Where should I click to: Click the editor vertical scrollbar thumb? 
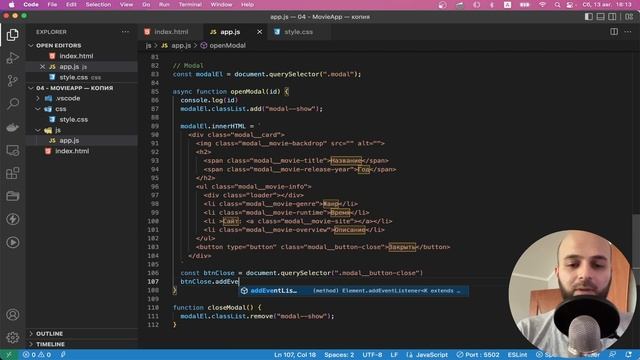coord(636,241)
